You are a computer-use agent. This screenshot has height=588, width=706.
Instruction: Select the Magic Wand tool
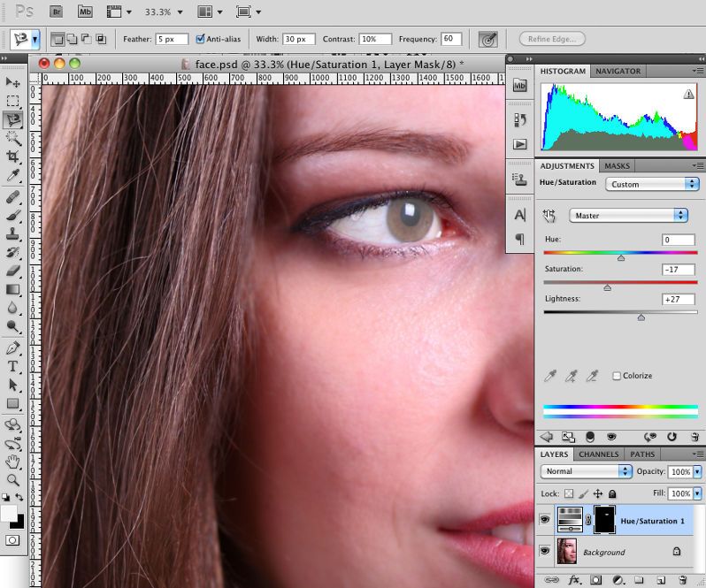(13, 138)
